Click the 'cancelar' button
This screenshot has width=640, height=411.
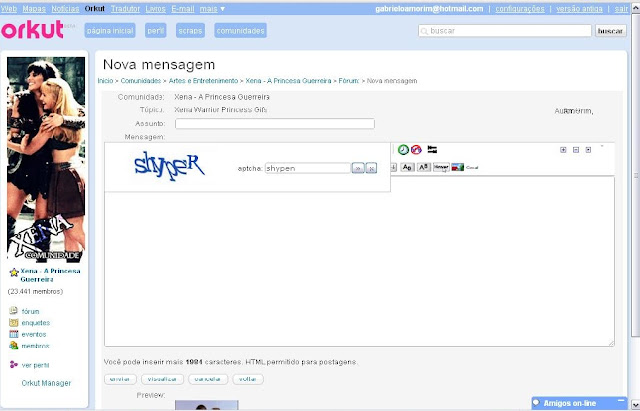[208, 379]
